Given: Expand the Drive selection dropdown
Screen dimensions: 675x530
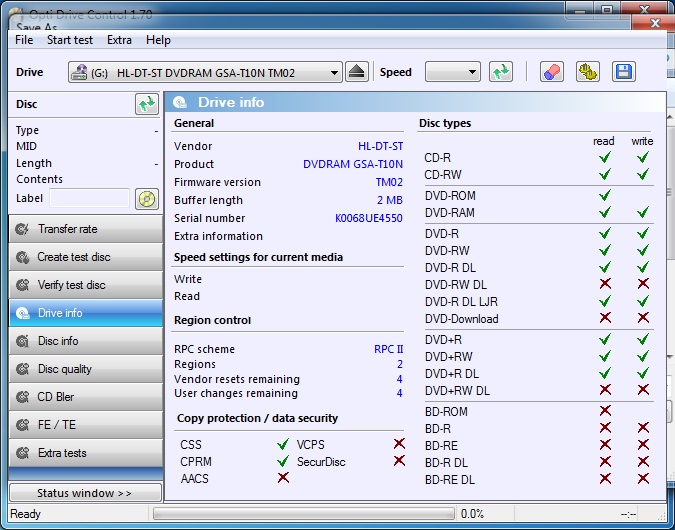Looking at the screenshot, I should [x=205, y=72].
